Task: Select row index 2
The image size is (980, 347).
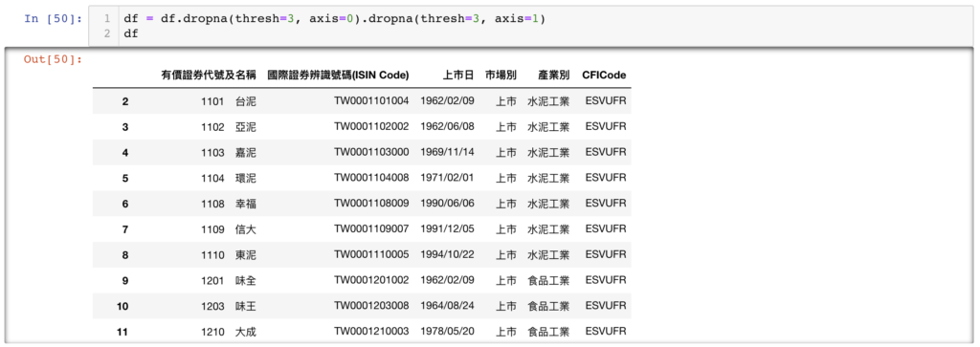Action: (125, 101)
